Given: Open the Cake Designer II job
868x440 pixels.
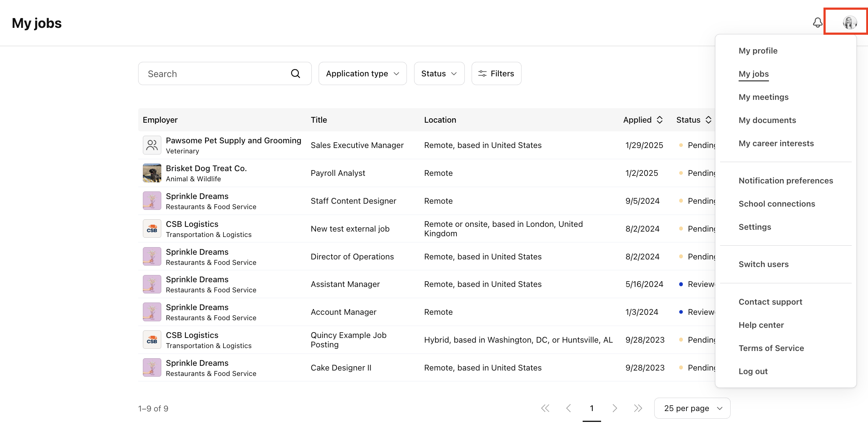Looking at the screenshot, I should (x=341, y=368).
